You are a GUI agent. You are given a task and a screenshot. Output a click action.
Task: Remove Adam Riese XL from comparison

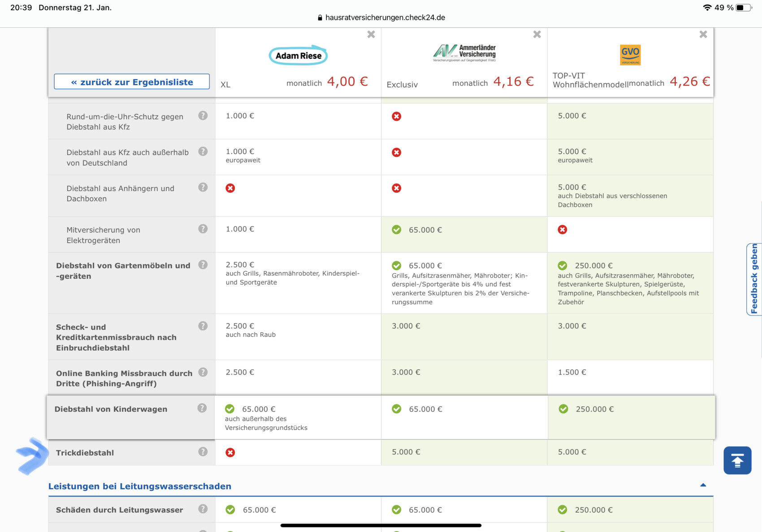371,35
